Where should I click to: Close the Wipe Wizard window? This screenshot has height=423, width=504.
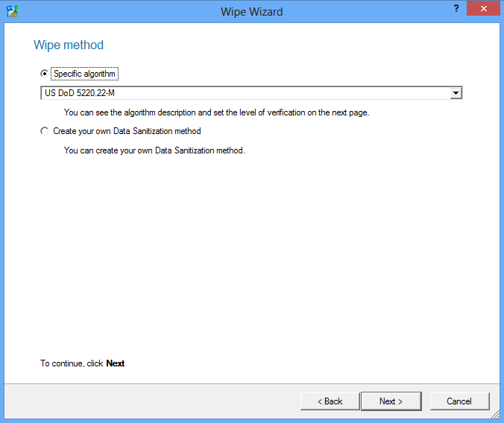pyautogui.click(x=482, y=9)
